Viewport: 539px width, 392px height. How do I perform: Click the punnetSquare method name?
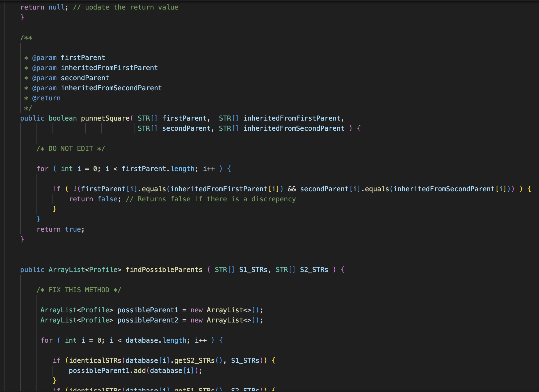pyautogui.click(x=105, y=118)
